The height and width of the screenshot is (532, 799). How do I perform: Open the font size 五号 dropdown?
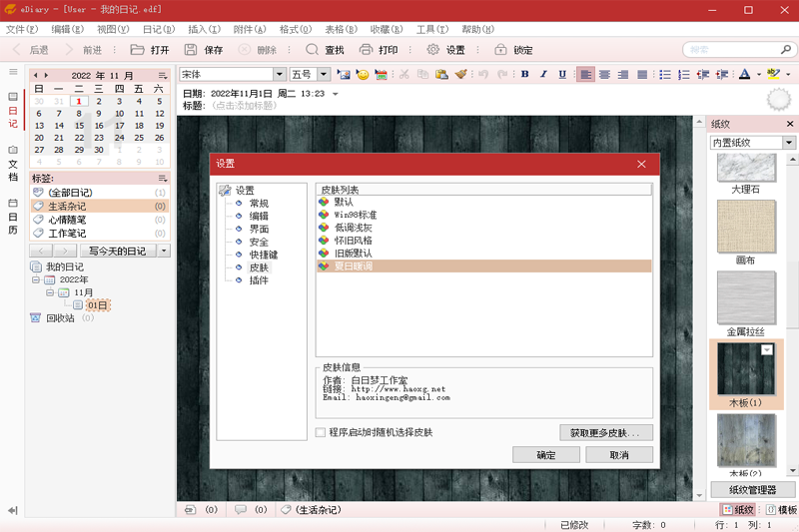[324, 74]
